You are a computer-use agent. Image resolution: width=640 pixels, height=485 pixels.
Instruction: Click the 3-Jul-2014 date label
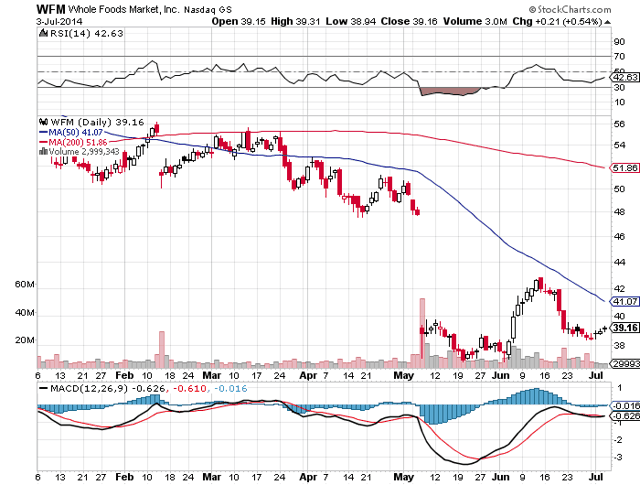(x=59, y=21)
